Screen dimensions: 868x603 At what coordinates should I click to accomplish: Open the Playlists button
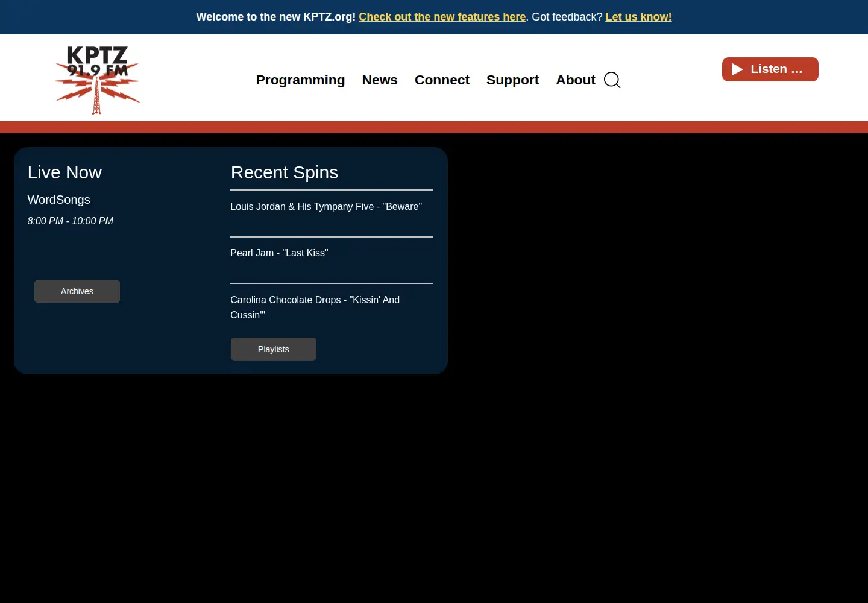(x=274, y=349)
